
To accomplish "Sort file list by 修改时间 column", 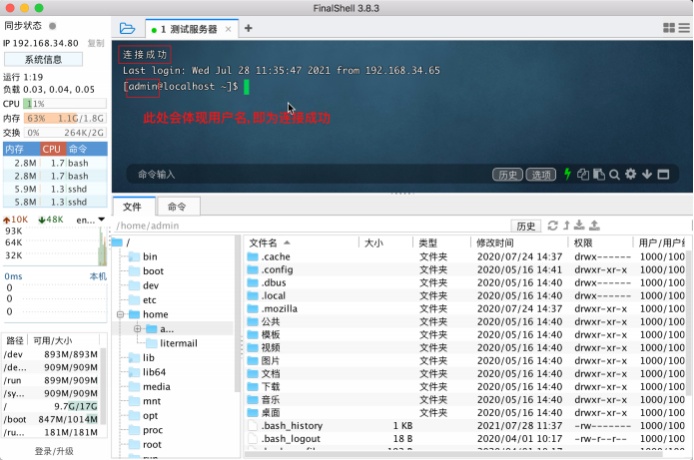I will (519, 243).
